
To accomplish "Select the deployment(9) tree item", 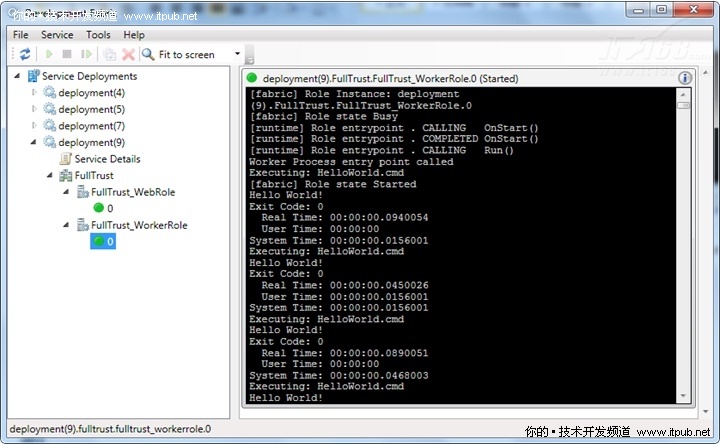I will (x=91, y=142).
